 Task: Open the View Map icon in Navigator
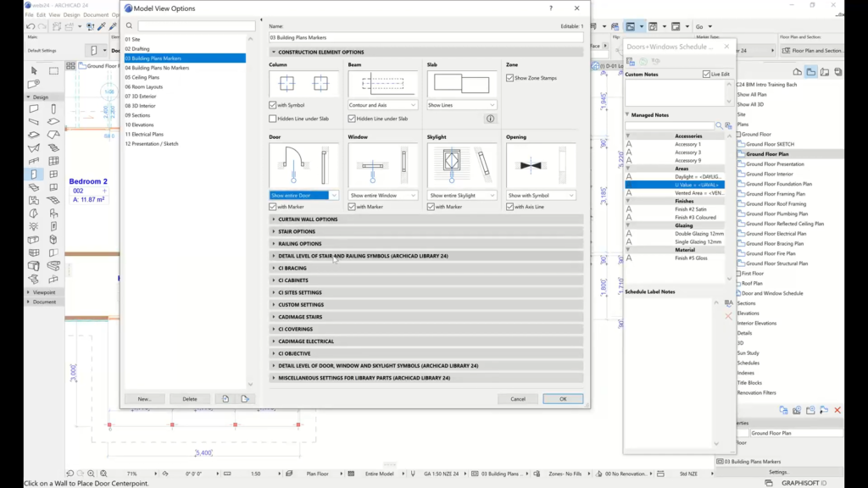coord(811,72)
